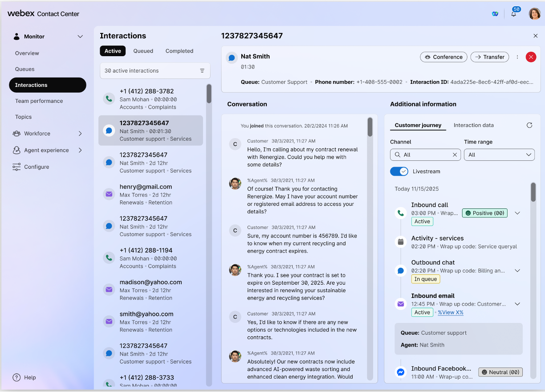
Task: Refresh the Additional information panel
Action: [x=529, y=125]
